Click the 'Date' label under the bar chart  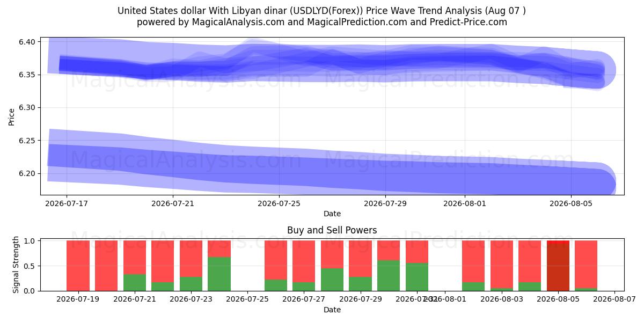(332, 310)
